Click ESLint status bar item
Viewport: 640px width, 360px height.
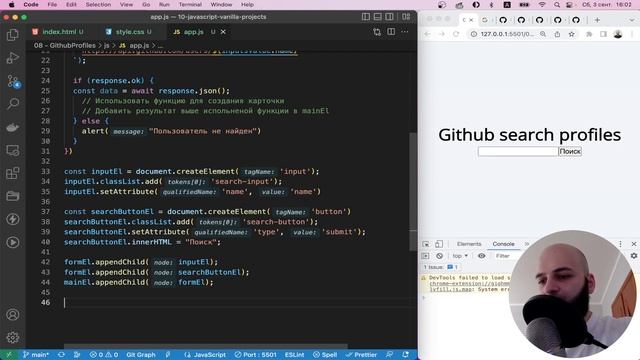[x=294, y=355]
